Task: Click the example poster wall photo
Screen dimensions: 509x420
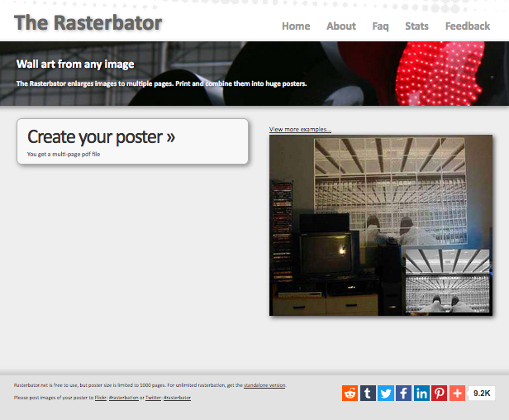Action: point(381,225)
